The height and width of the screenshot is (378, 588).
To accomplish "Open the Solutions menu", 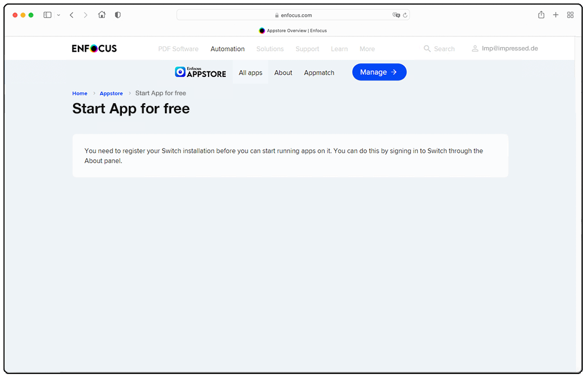I will 270,49.
